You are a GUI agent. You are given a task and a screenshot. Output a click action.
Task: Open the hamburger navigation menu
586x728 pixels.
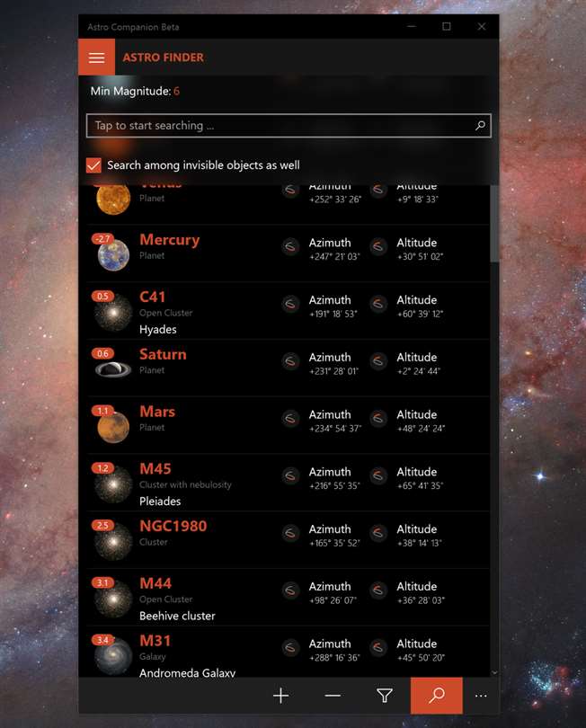96,58
